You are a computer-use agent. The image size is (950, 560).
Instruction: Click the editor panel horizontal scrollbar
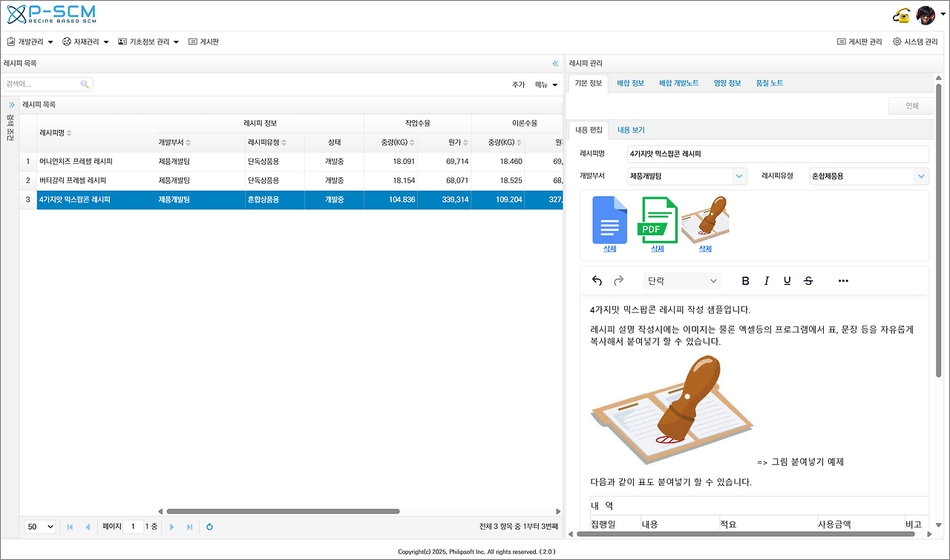point(747,533)
